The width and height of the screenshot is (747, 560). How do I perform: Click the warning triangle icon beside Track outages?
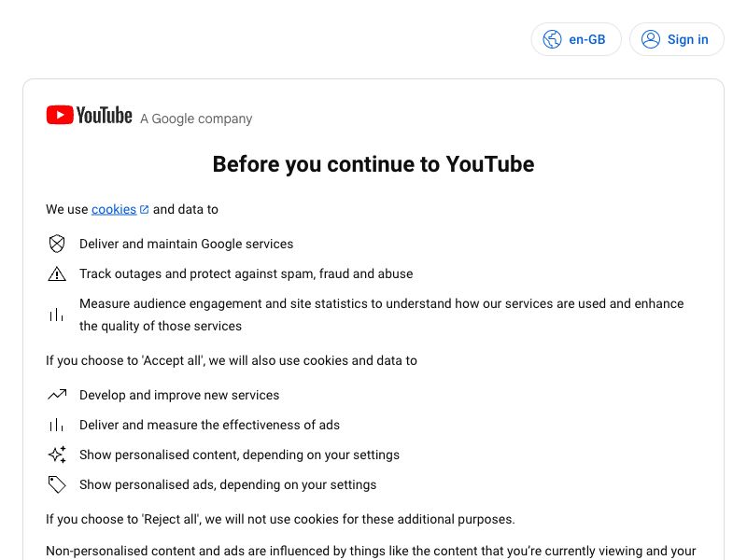point(57,273)
